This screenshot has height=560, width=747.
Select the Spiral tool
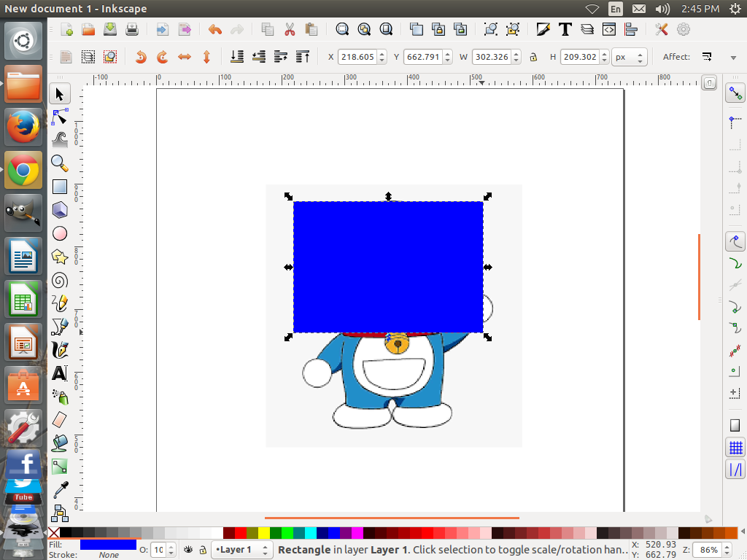point(60,280)
